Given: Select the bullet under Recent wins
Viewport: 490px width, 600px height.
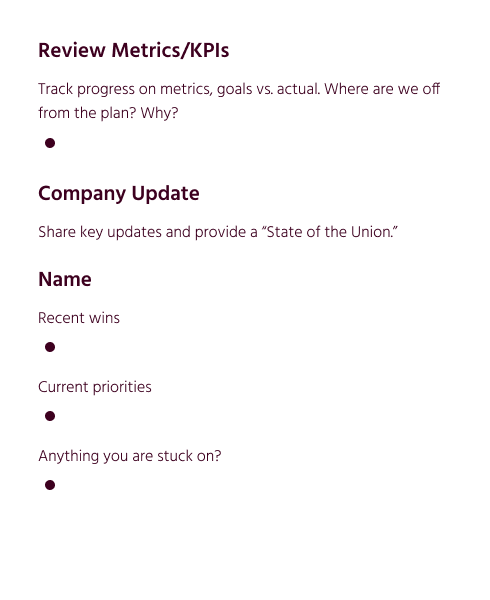Looking at the screenshot, I should [x=50, y=347].
